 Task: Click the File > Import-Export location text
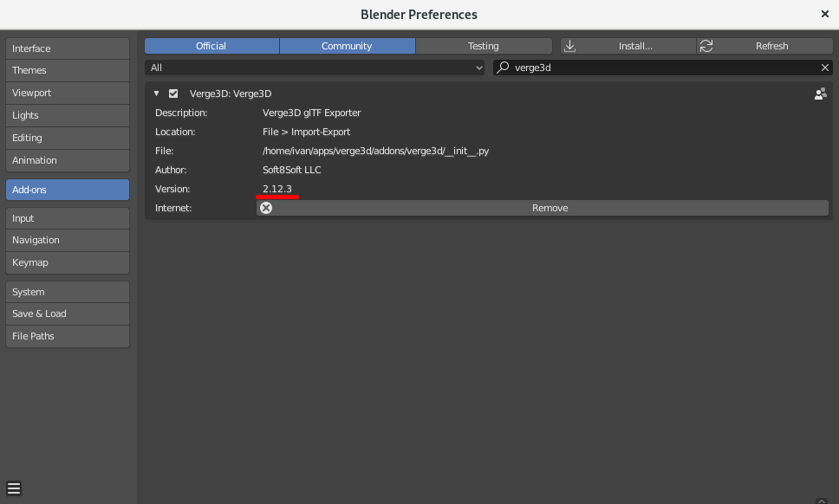tap(306, 132)
